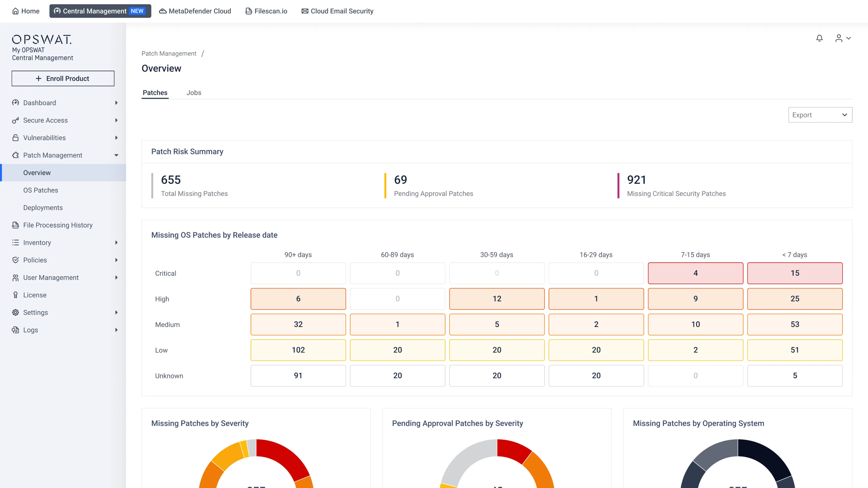Click the Settings gear icon in sidebar
868x488 pixels.
coord(15,312)
